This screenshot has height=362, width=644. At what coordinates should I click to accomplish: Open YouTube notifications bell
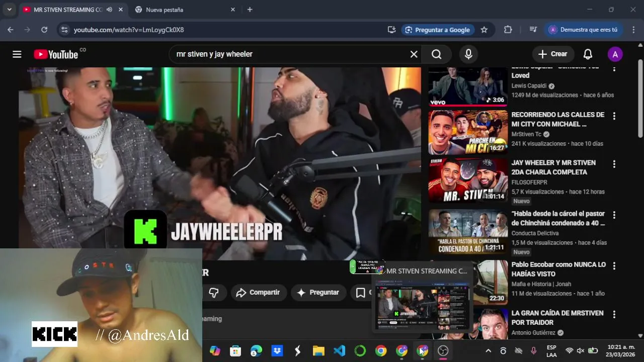click(588, 54)
